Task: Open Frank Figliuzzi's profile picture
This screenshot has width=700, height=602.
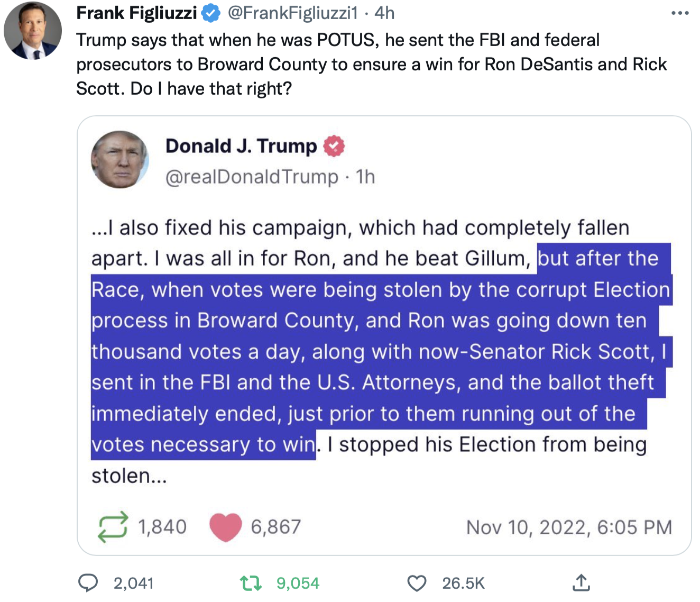Action: 33,30
